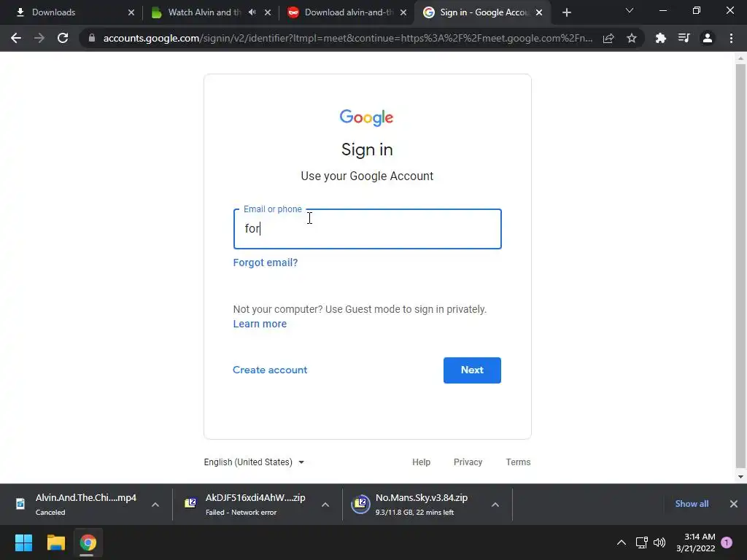
Task: Click the forward navigation arrow
Action: [39, 38]
